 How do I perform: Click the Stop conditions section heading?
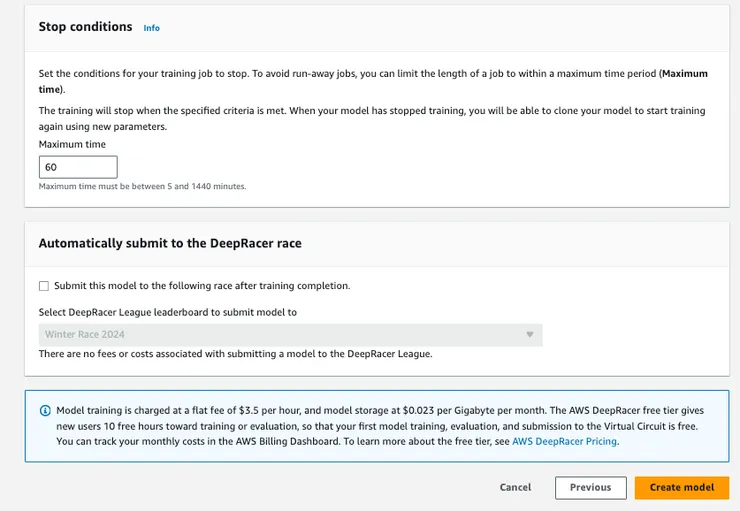pos(85,27)
